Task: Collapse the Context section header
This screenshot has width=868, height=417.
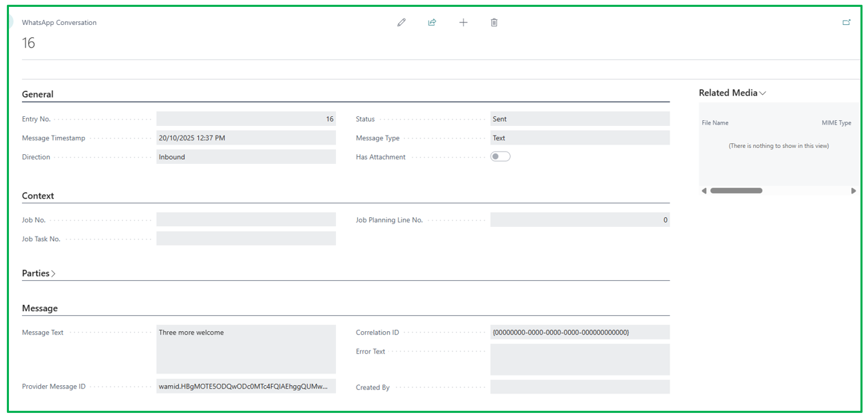Action: coord(38,196)
